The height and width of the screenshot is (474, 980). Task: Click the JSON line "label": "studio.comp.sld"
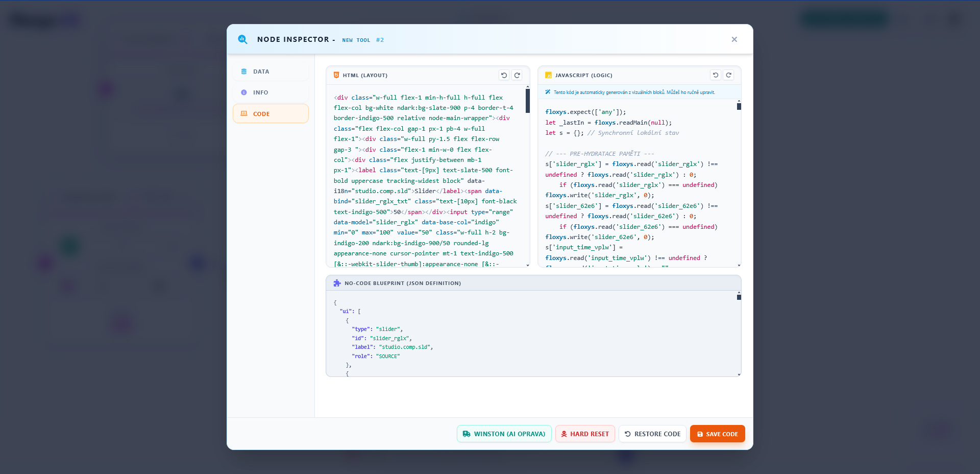tap(393, 347)
